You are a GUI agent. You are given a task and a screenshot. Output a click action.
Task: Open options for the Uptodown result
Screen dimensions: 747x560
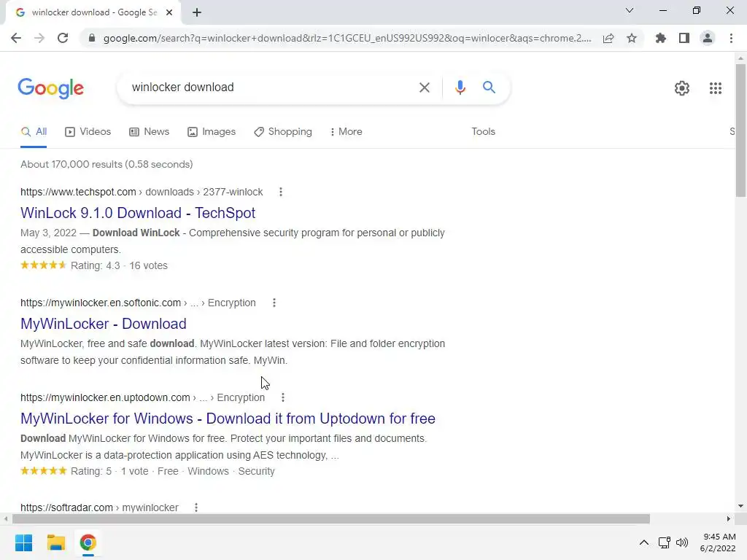coord(283,397)
